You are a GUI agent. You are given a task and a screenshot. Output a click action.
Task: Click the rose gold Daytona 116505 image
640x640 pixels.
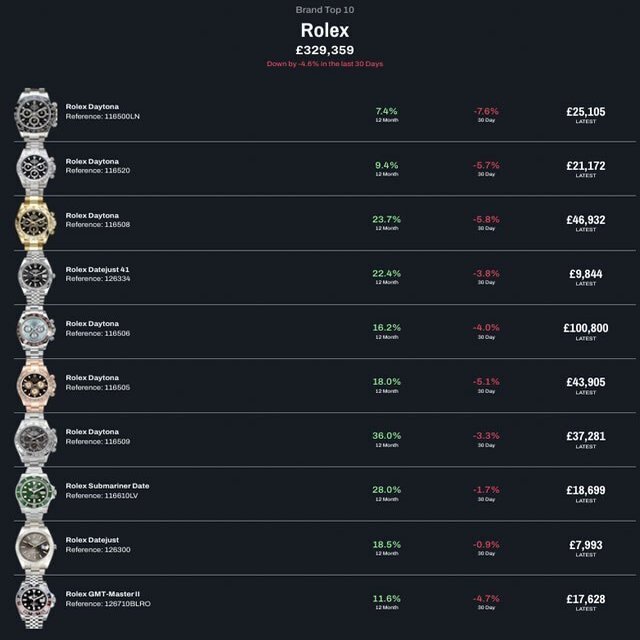(35, 383)
